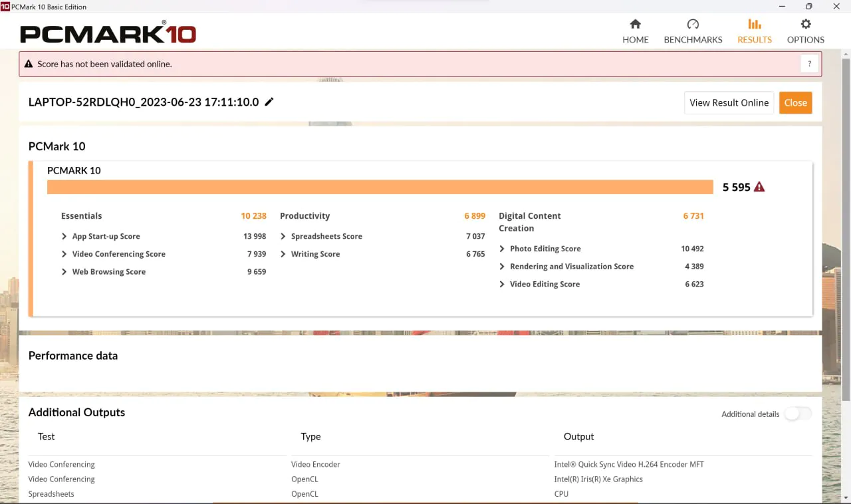Click the Performance data heading

click(73, 356)
